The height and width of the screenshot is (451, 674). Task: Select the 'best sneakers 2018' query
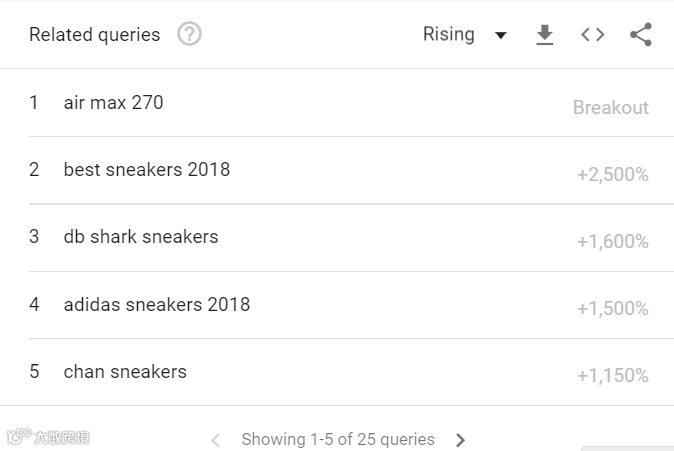tap(146, 169)
